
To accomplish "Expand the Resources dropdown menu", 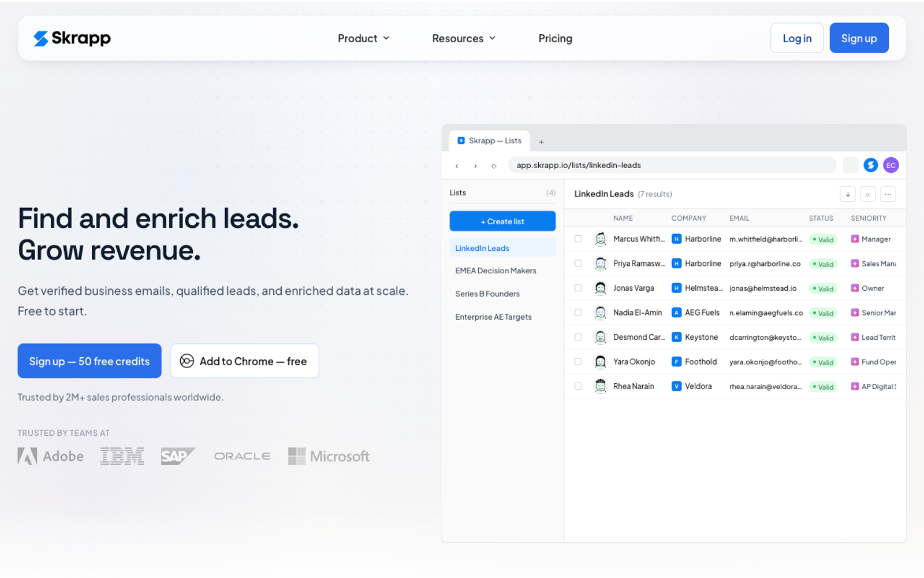I will (x=464, y=38).
